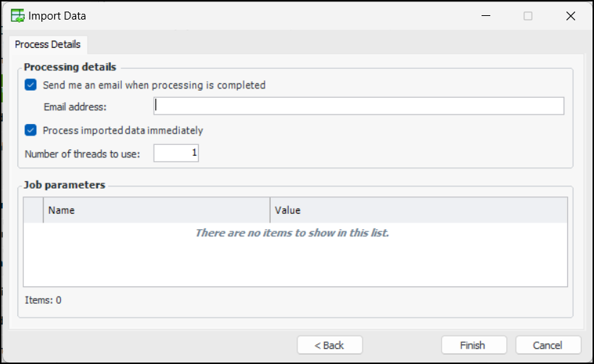Click the Processing details group heading
Screen dimensions: 594x364
pos(70,67)
